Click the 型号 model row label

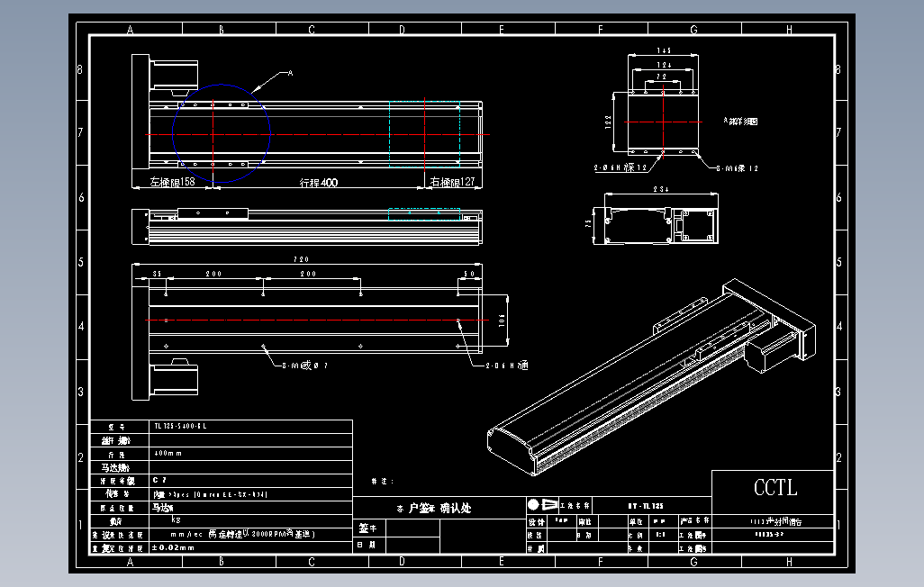(116, 427)
